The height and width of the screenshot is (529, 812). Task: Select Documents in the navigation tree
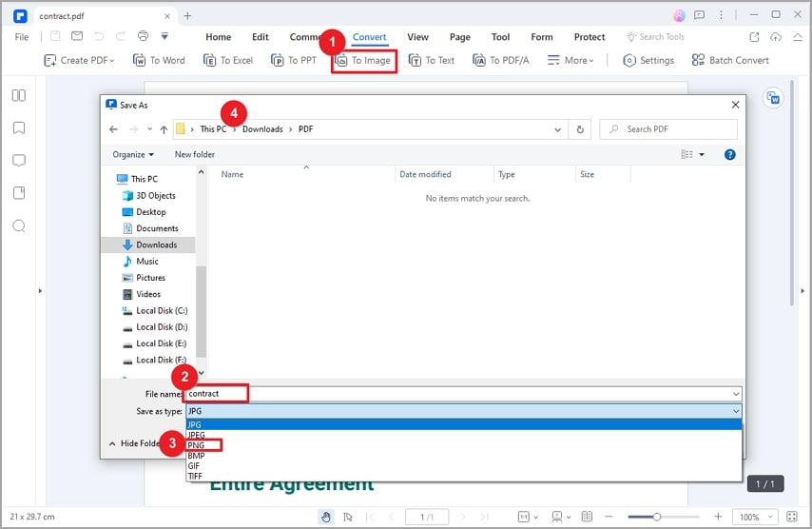click(x=157, y=228)
